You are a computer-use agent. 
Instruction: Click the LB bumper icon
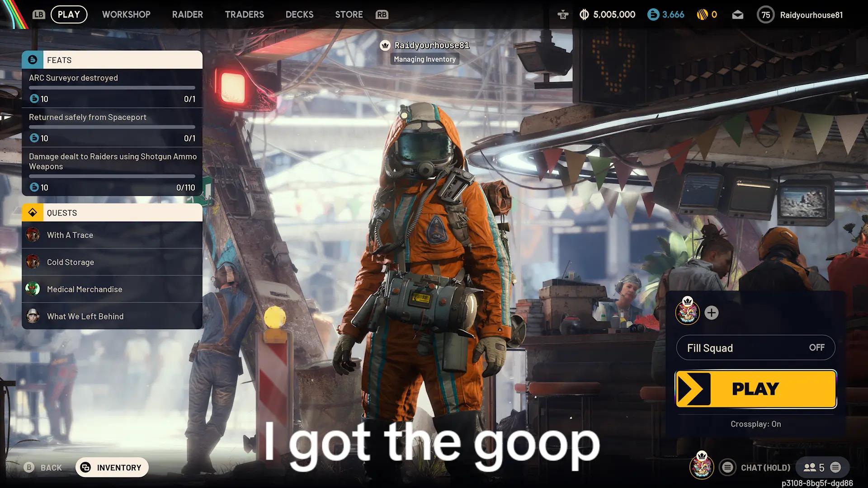[x=39, y=14]
